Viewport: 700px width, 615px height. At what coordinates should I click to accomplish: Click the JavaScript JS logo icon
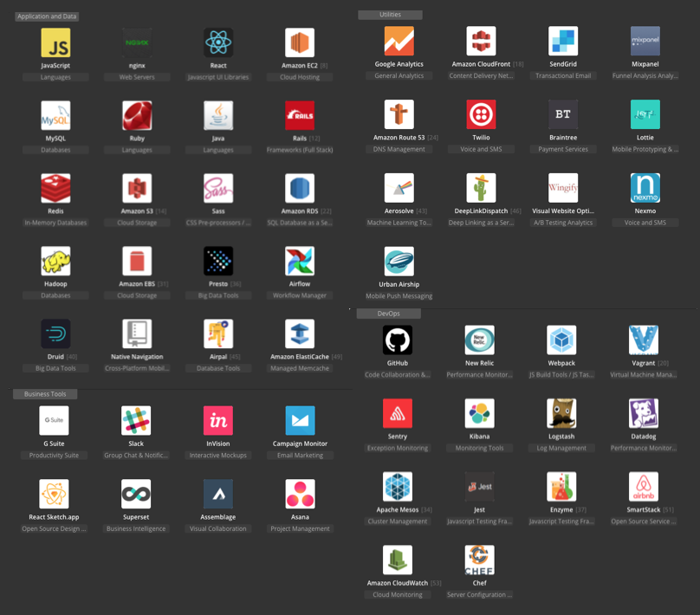click(x=55, y=42)
